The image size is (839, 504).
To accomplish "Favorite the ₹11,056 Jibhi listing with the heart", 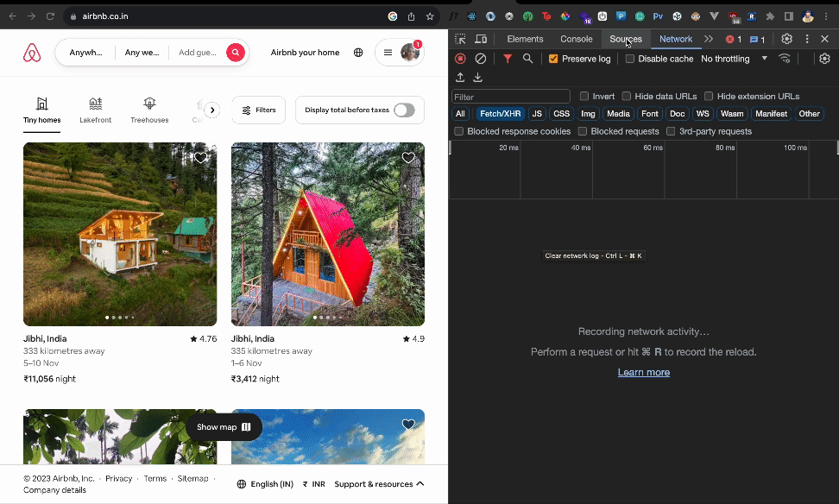I will tap(200, 158).
